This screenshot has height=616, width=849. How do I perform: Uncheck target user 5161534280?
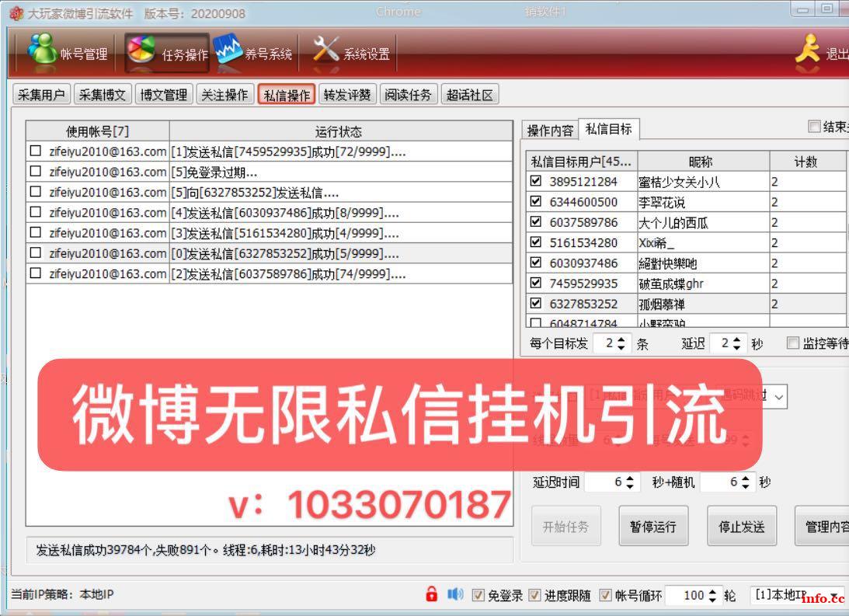pyautogui.click(x=536, y=242)
